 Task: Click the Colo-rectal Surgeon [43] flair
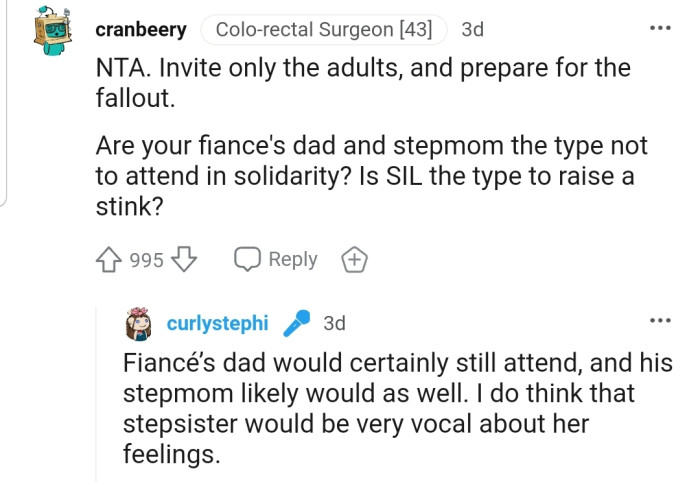pyautogui.click(x=324, y=30)
